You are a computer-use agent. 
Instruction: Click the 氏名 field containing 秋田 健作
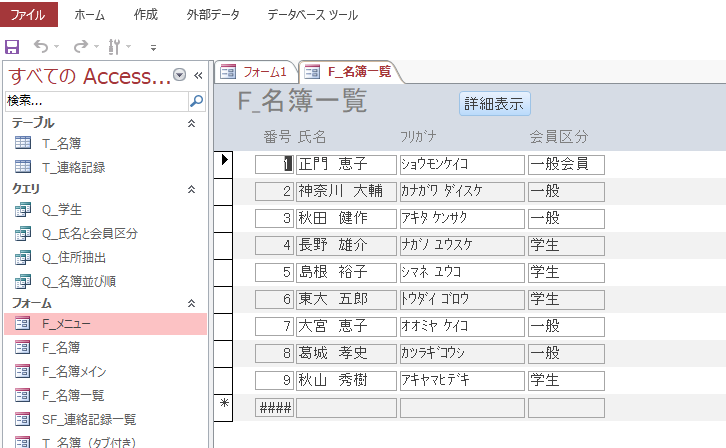[346, 218]
